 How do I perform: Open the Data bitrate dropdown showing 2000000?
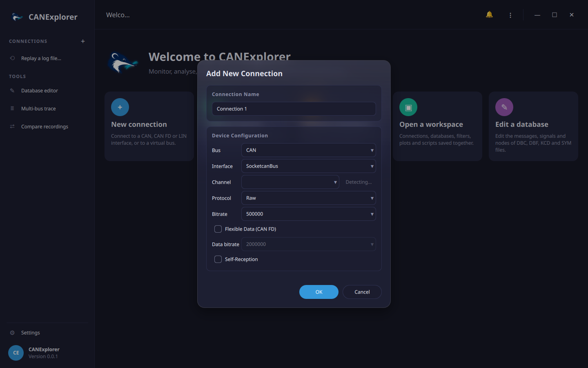tap(309, 244)
